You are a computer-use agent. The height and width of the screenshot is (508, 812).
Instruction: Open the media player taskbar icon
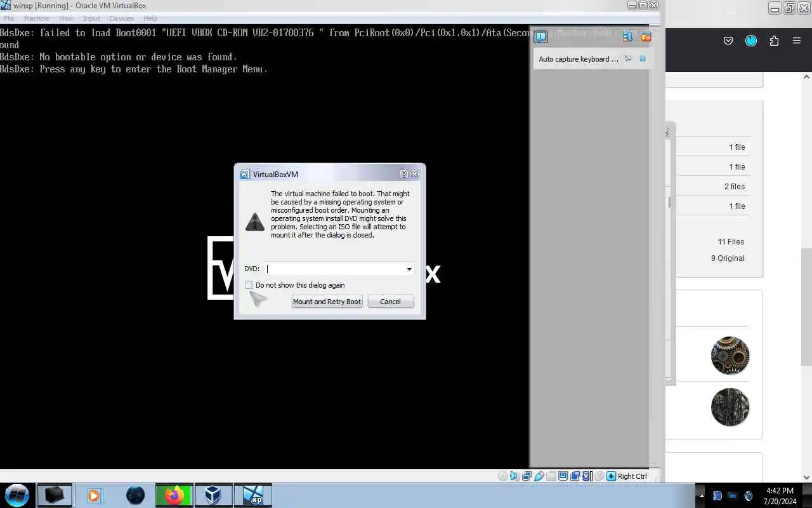tap(95, 495)
